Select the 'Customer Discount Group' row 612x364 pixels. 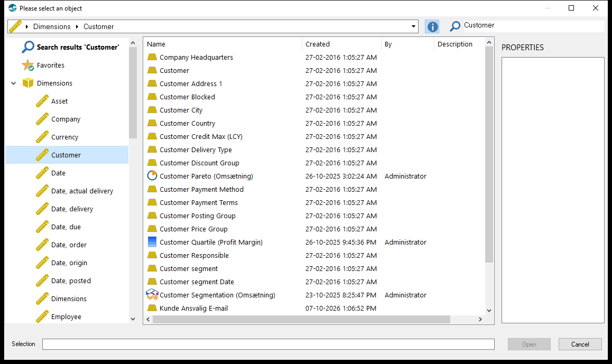pos(314,163)
